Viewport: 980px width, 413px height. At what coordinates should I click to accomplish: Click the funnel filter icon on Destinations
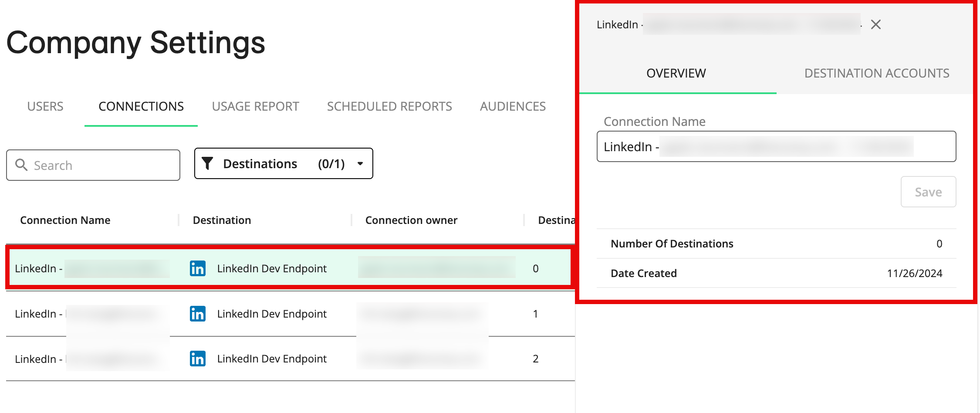click(x=207, y=163)
